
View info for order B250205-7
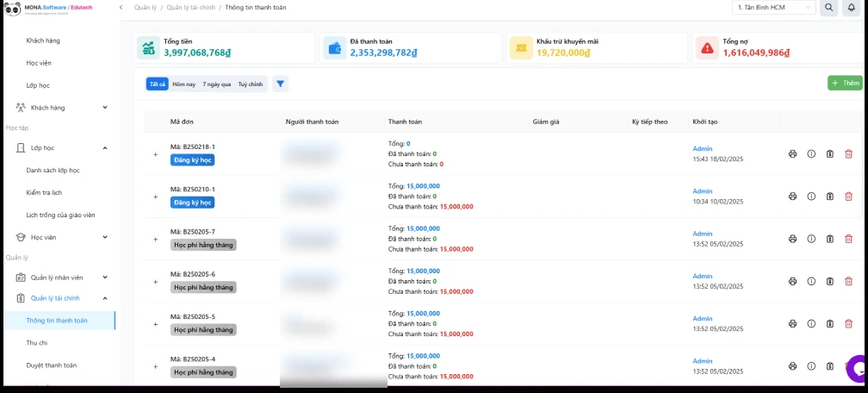coord(811,239)
